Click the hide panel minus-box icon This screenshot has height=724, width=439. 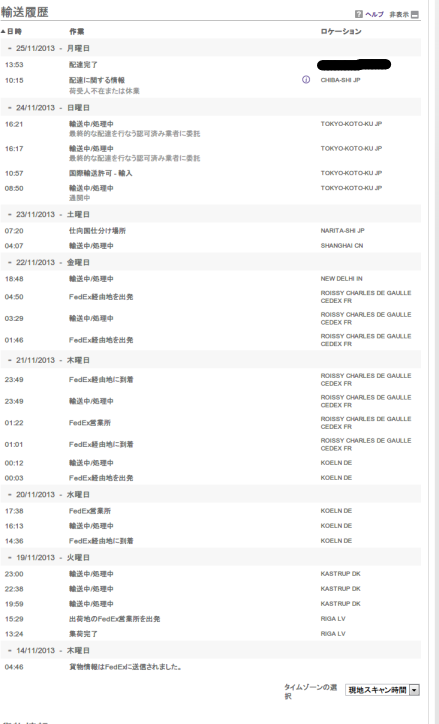coord(415,15)
